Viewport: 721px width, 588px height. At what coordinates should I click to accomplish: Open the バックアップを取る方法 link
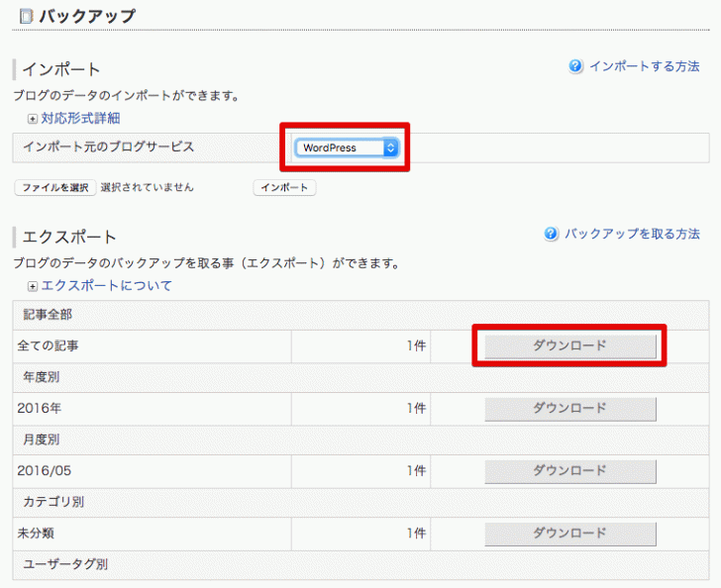[632, 234]
